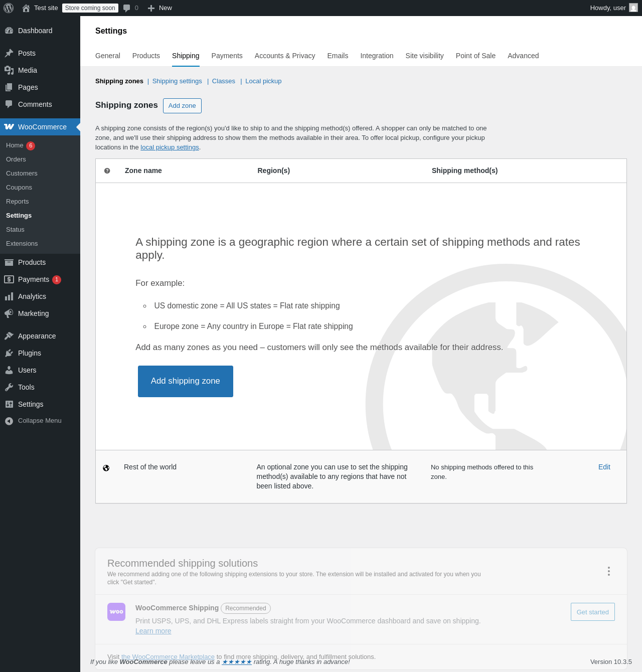This screenshot has width=642, height=672.
Task: Click the Dashboard gauge icon
Action: coord(9,31)
